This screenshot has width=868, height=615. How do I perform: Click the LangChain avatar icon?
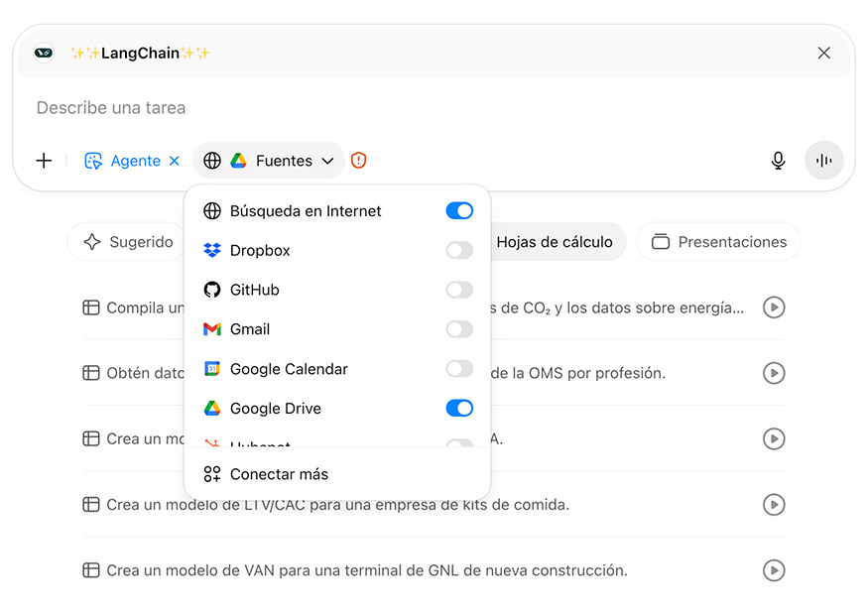pyautogui.click(x=44, y=54)
